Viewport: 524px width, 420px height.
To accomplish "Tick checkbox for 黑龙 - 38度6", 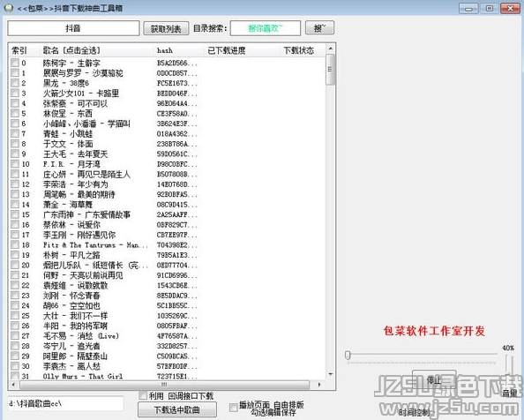I will pyautogui.click(x=15, y=83).
